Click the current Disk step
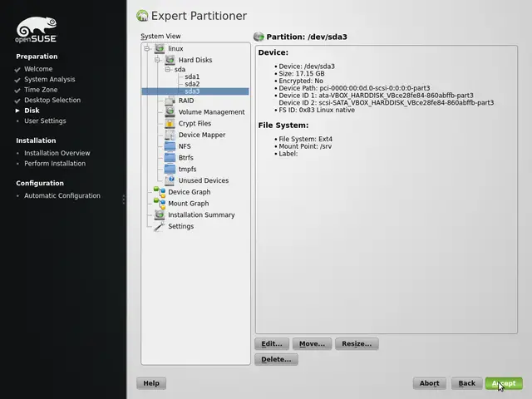Image resolution: width=532 pixels, height=399 pixels. click(32, 111)
